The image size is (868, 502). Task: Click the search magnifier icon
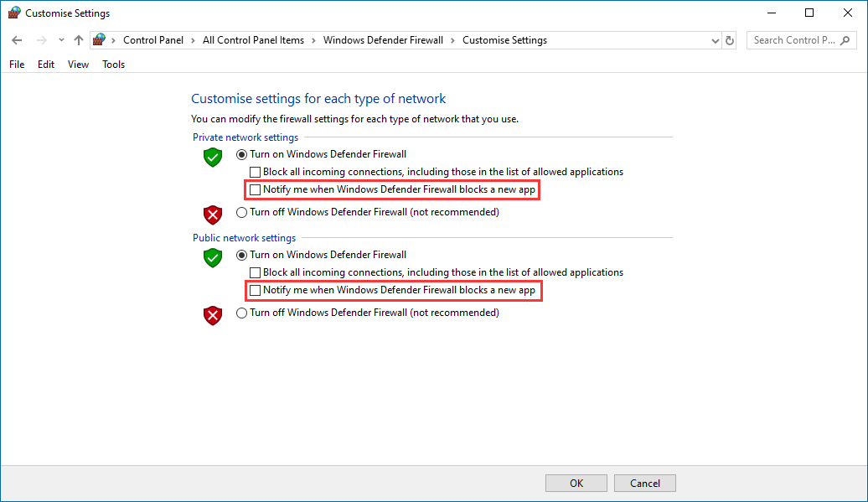(845, 40)
